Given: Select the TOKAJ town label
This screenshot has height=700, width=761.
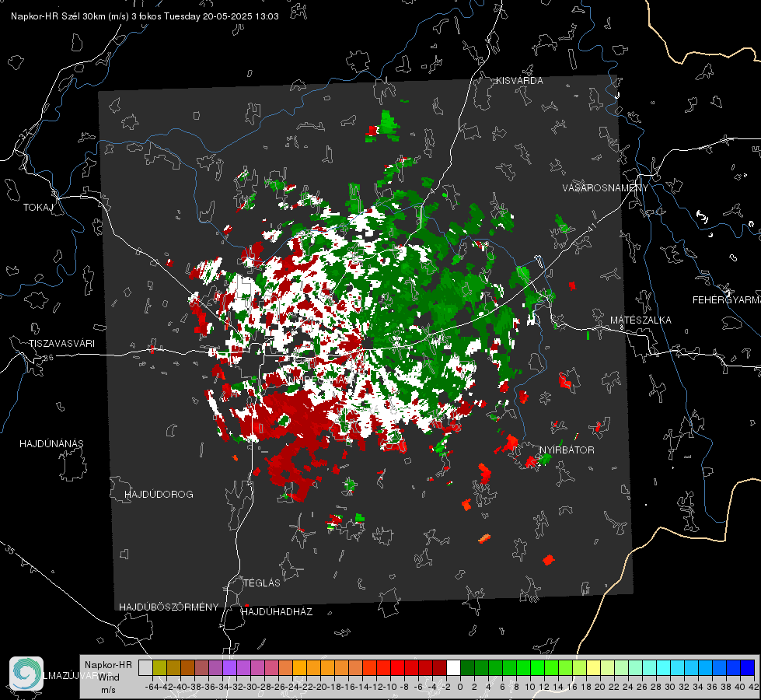Looking at the screenshot, I should pyautogui.click(x=38, y=208).
